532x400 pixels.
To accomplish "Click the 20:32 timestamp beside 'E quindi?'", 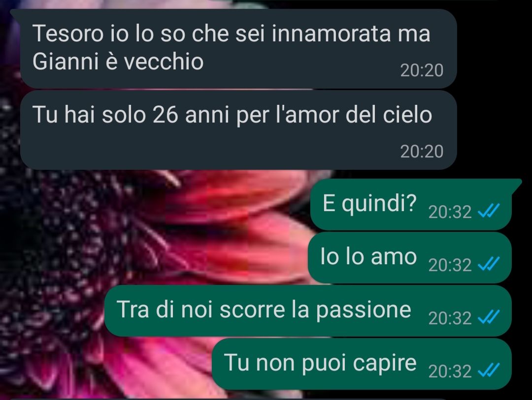I will tap(450, 212).
